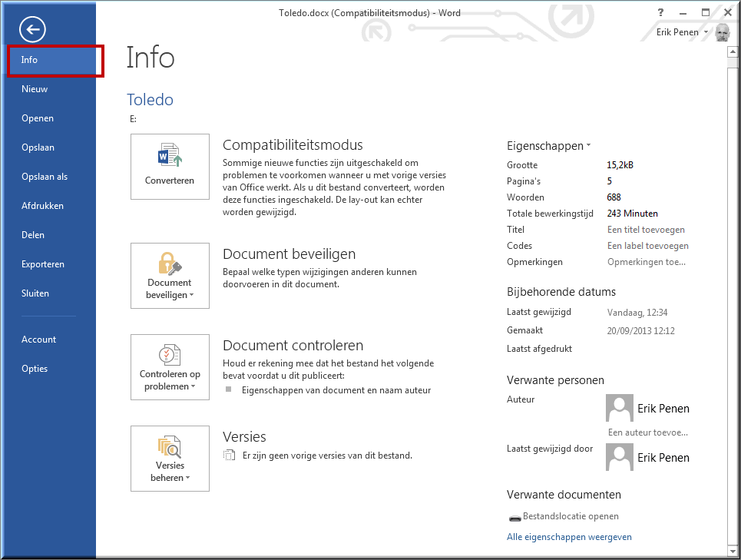The width and height of the screenshot is (741, 560).
Task: Open the Erik Penen account dropdown arrow
Action: coord(706,32)
